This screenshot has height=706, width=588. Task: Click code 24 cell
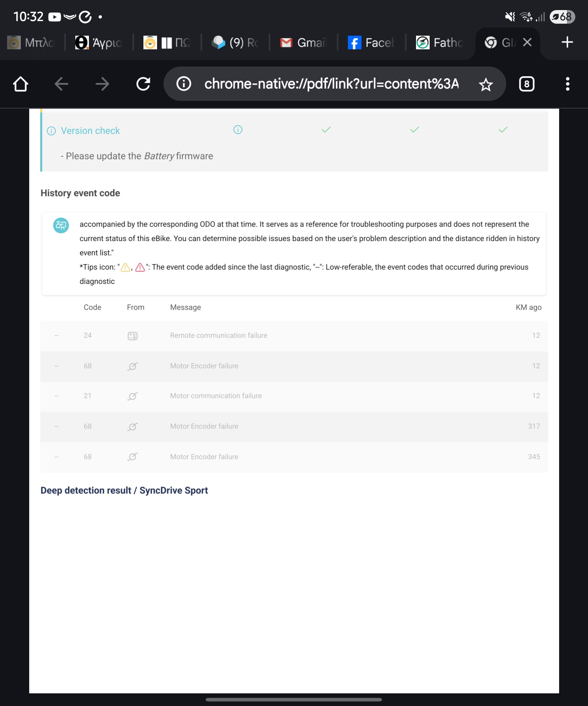click(x=88, y=335)
